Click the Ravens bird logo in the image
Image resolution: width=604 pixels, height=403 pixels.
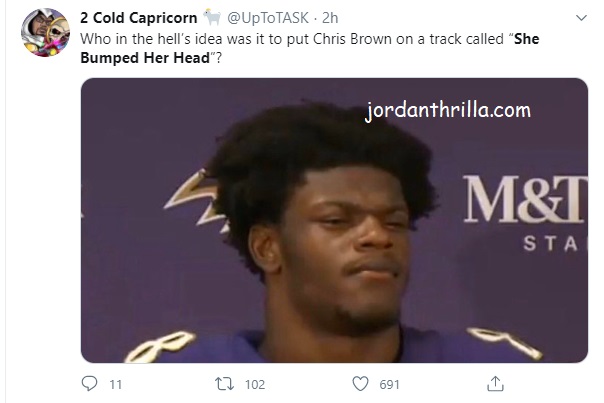[196, 200]
